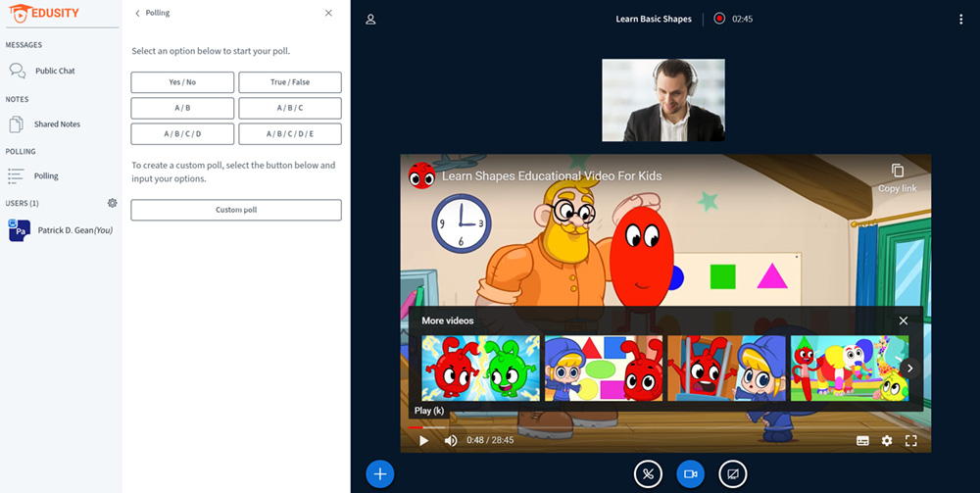This screenshot has height=493, width=980.
Task: Copy the video link icon
Action: pyautogui.click(x=897, y=172)
